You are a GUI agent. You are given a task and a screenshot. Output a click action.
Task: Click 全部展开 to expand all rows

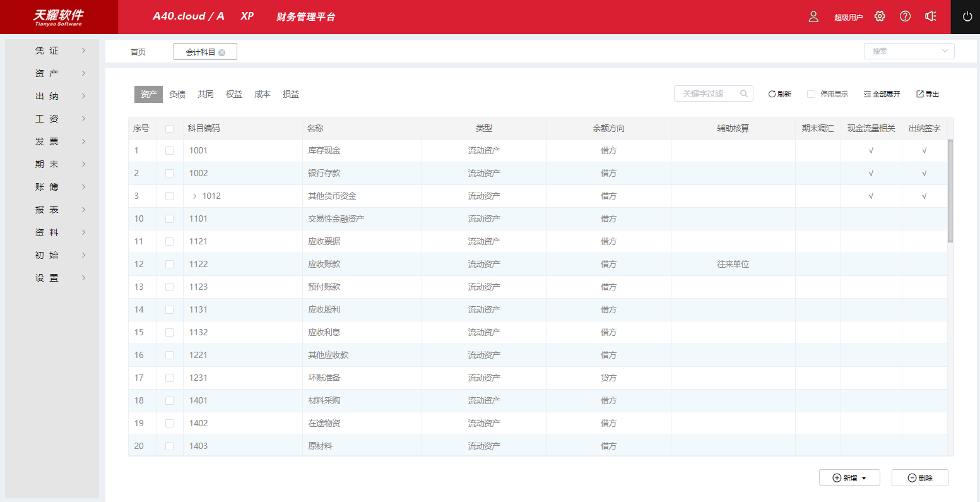pos(882,94)
